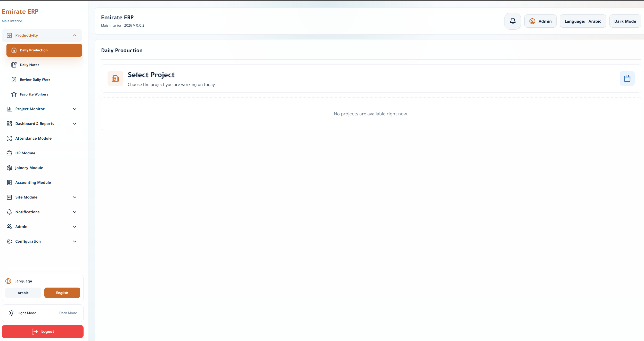This screenshot has height=341, width=644.
Task: Click the calendar icon in Select Project card
Action: [x=627, y=78]
